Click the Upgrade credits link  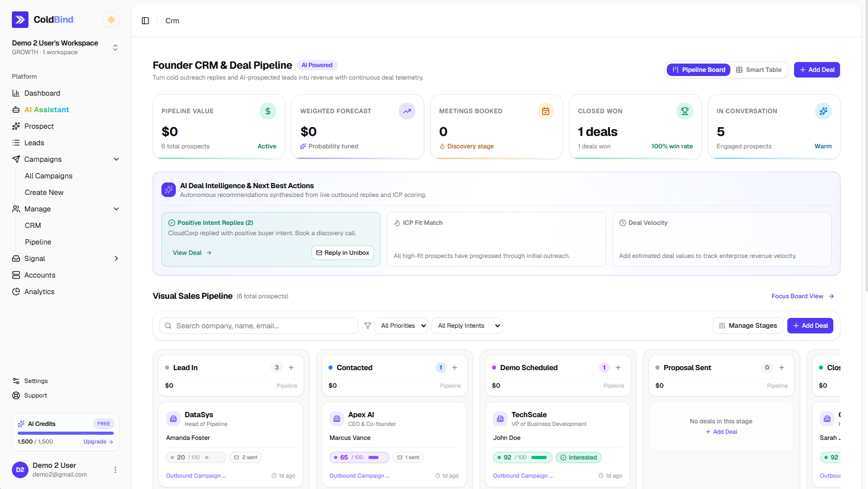click(x=98, y=441)
